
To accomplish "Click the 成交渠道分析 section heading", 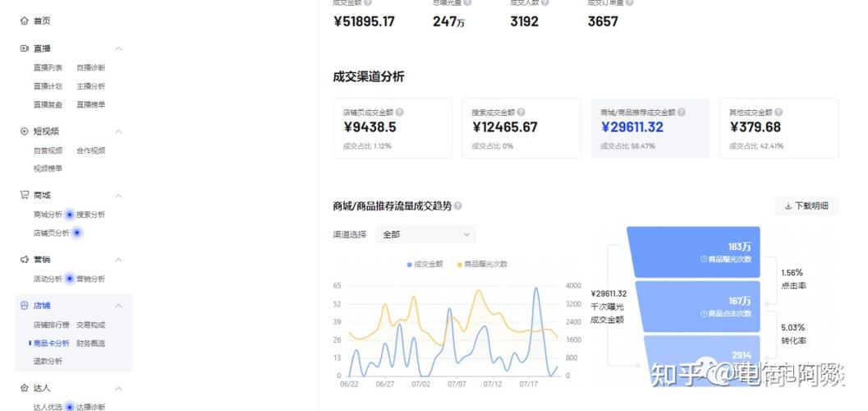I will [369, 77].
